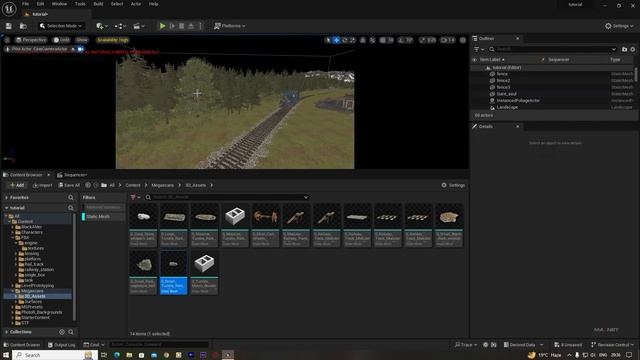Open the Selection Mode dropdown
Screen dimensions: 640x360
tap(60, 26)
